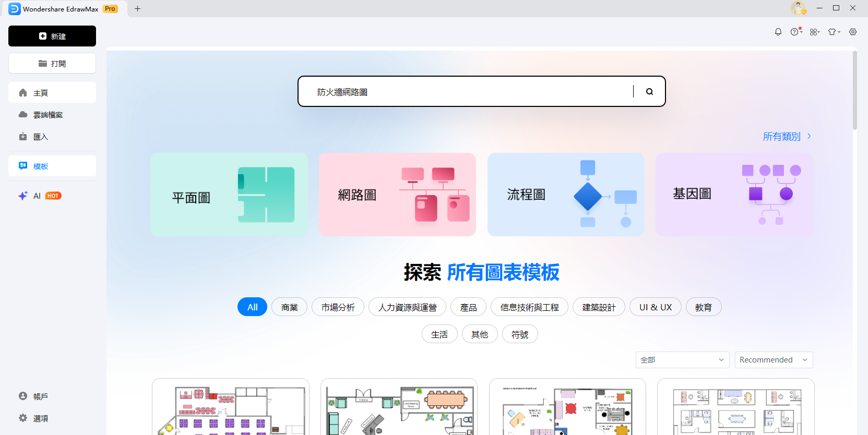Viewport: 868px width, 435px height.
Task: Click the vertical scrollbar on the right
Action: pos(854,90)
